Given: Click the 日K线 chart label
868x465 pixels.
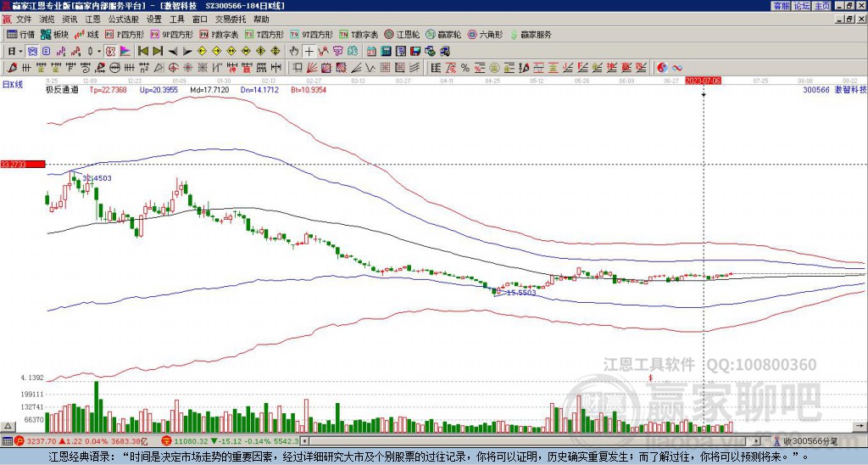Looking at the screenshot, I should pos(13,84).
